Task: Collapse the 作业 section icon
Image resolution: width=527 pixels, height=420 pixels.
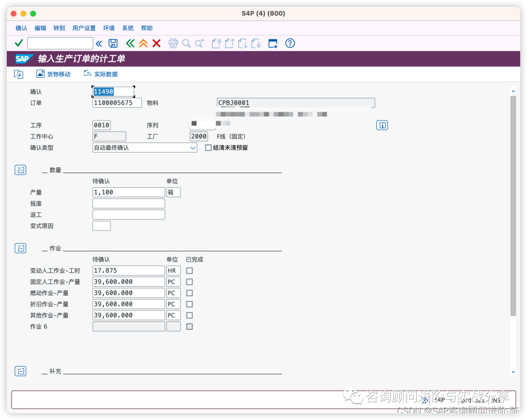Action: 20,248
